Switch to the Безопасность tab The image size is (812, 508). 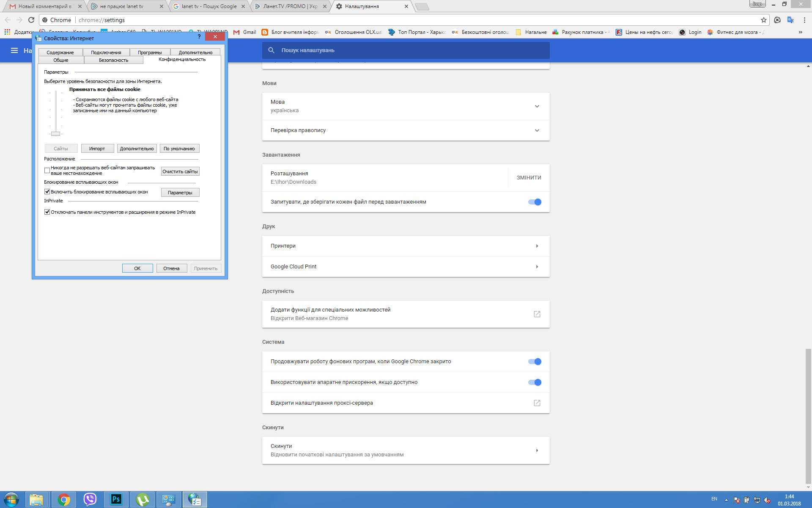click(113, 60)
